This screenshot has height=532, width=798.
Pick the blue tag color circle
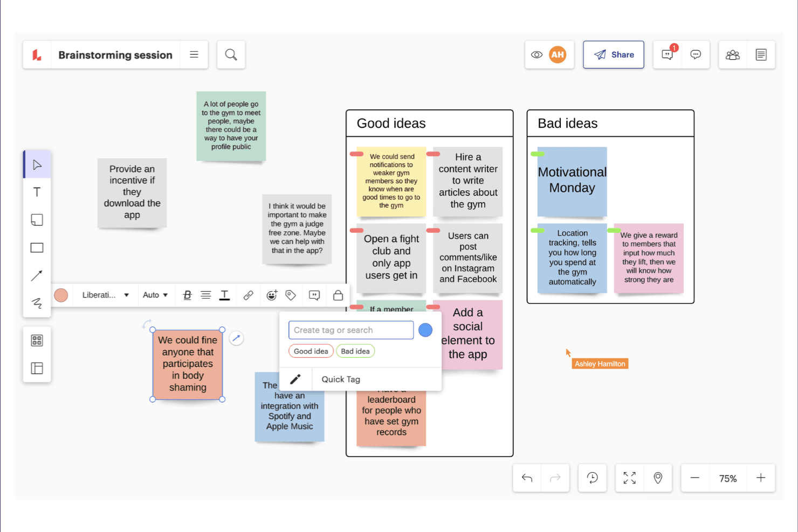(425, 330)
